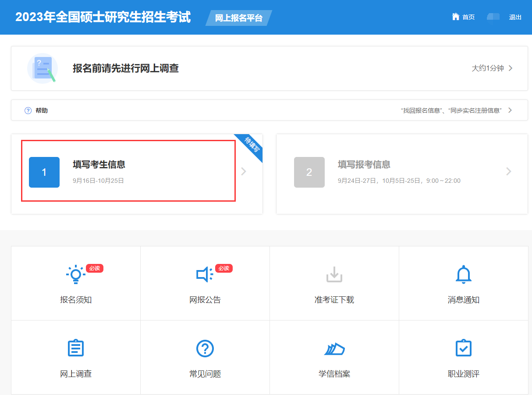Click the help question-mark circle icon
Image resolution: width=532 pixels, height=395 pixels.
28,110
